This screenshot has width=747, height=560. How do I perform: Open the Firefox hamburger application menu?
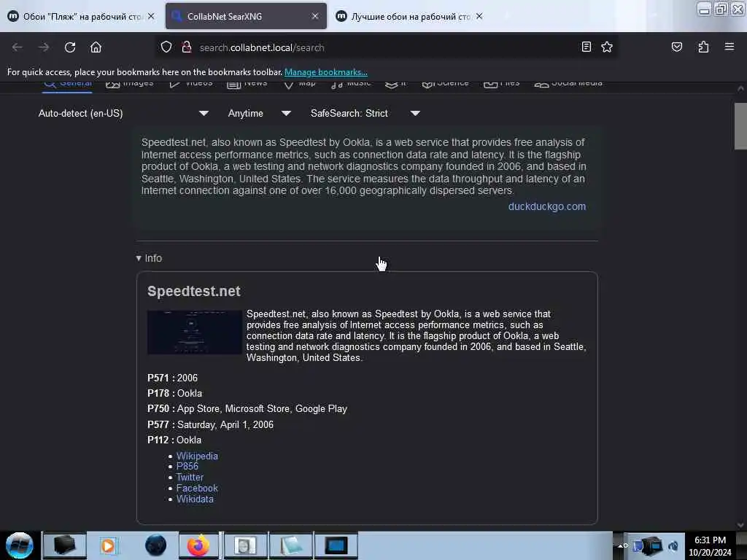tap(729, 47)
